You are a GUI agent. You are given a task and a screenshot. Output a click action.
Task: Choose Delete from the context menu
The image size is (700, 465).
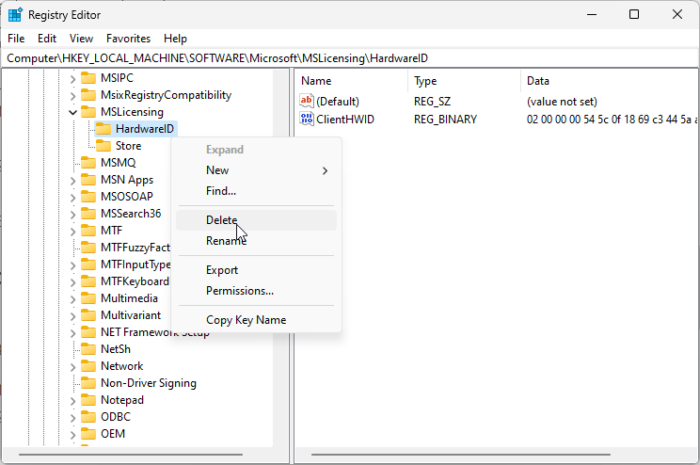(x=256, y=220)
